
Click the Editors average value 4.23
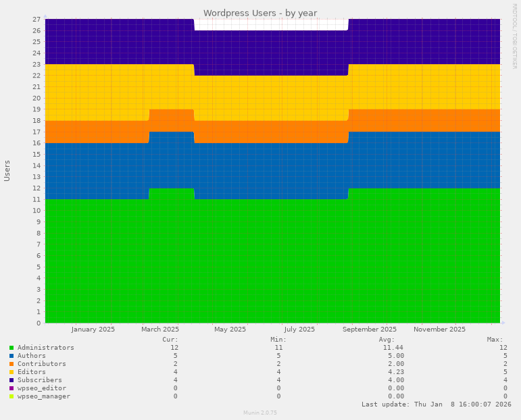coord(396,372)
